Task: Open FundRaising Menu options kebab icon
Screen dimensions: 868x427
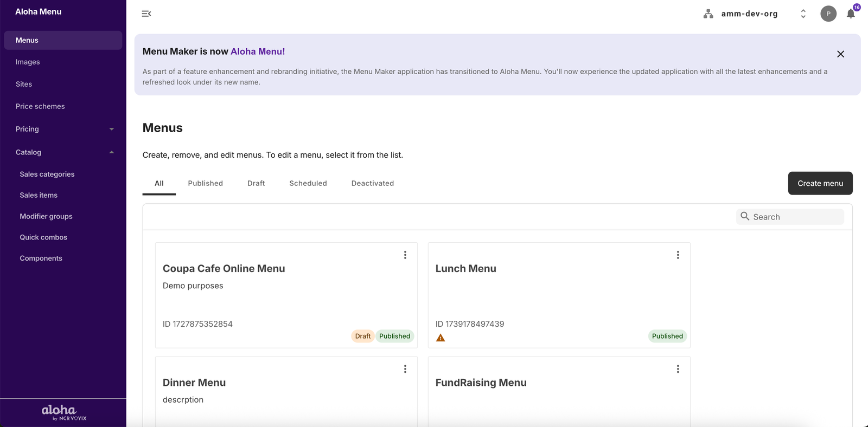Action: click(678, 369)
